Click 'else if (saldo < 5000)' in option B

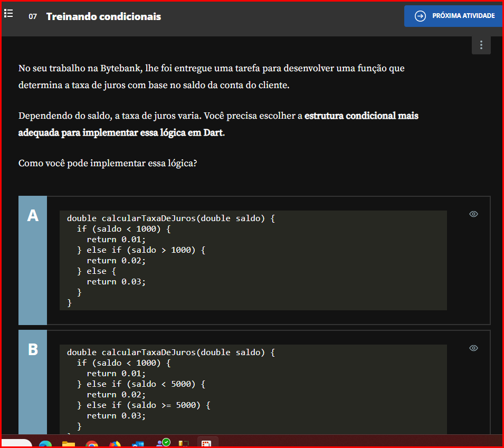point(141,384)
